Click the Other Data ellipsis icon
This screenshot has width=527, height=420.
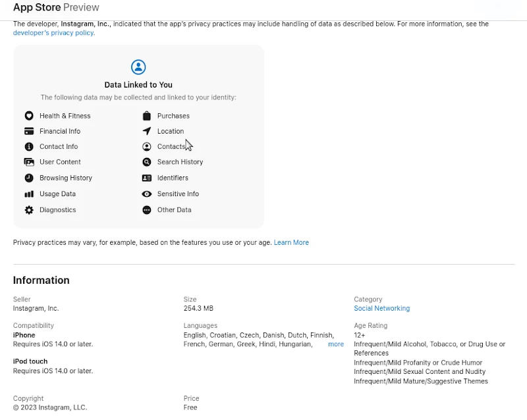click(x=146, y=210)
